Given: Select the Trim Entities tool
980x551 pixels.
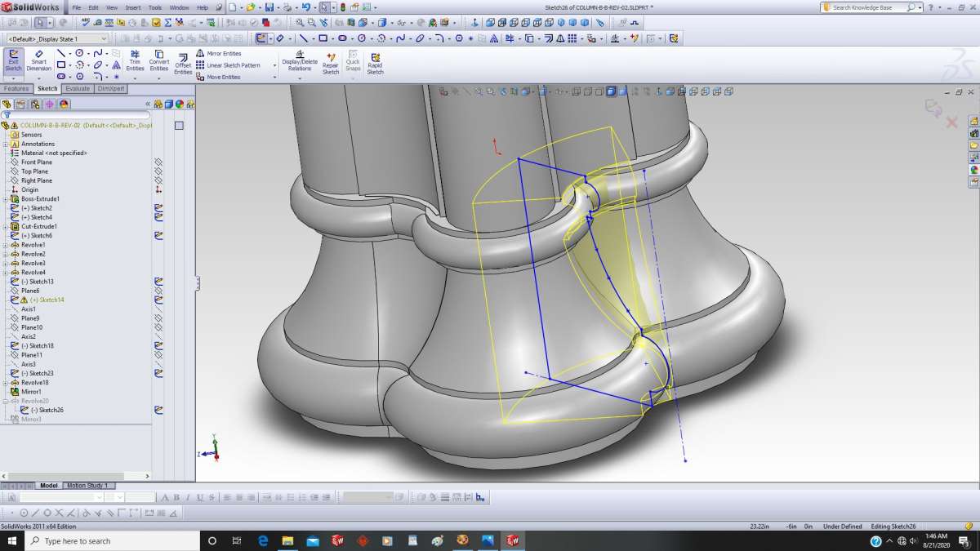Looking at the screenshot, I should click(x=135, y=61).
